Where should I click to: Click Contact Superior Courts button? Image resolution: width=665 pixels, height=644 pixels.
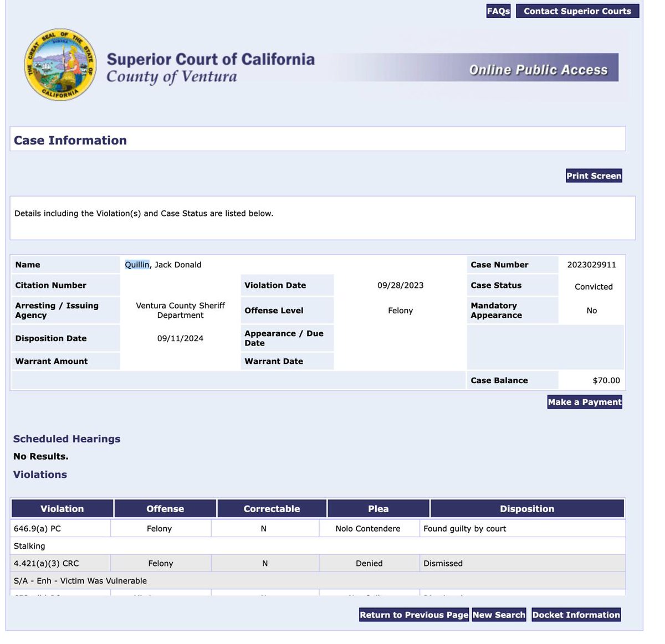point(577,11)
